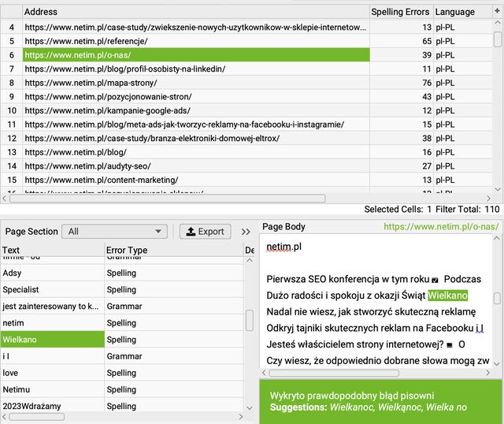Screen dimensions: 504x424
Task: Open the Page Section dropdown
Action: pos(114,232)
